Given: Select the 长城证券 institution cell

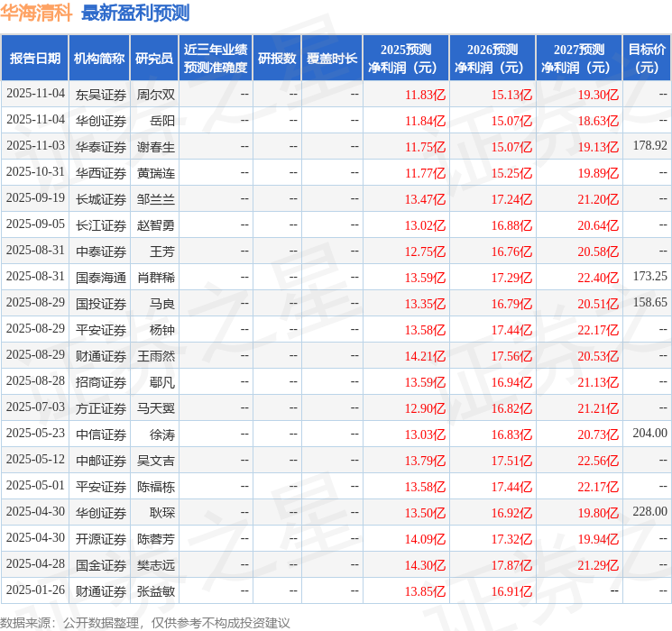Looking at the screenshot, I should point(101,199).
